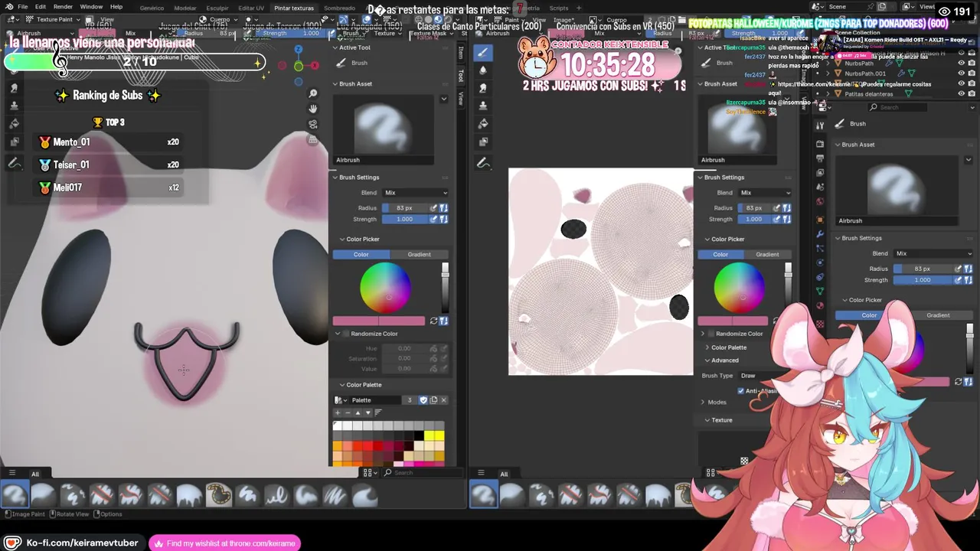Toggle the Anti-Aliasing checkbox
980x551 pixels.
(740, 391)
